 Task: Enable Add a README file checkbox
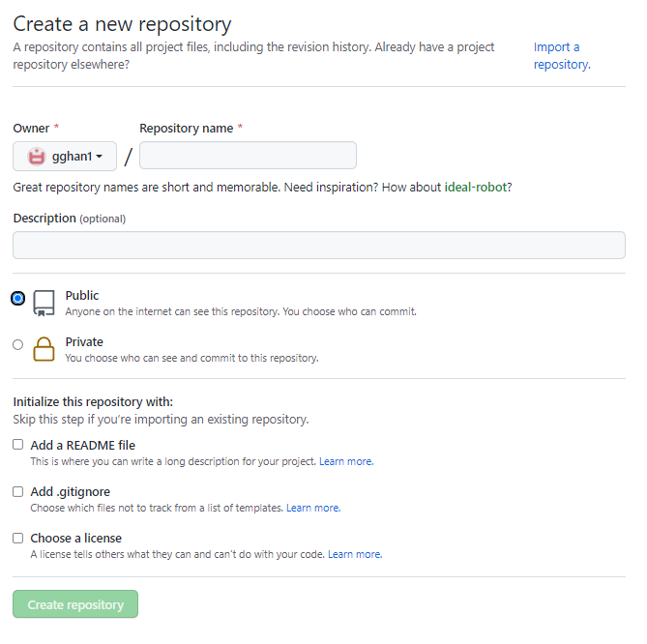click(x=18, y=445)
